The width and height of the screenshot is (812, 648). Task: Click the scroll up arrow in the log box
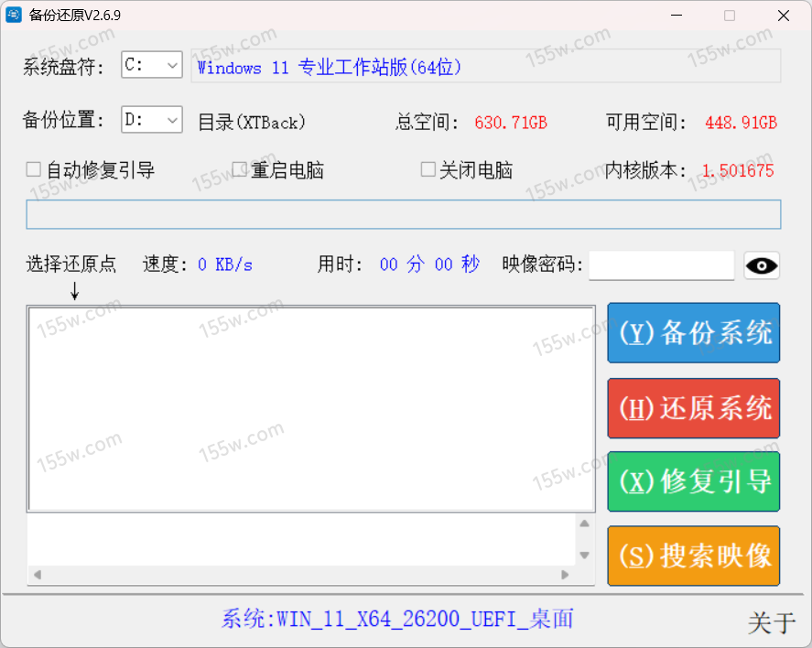[x=584, y=524]
